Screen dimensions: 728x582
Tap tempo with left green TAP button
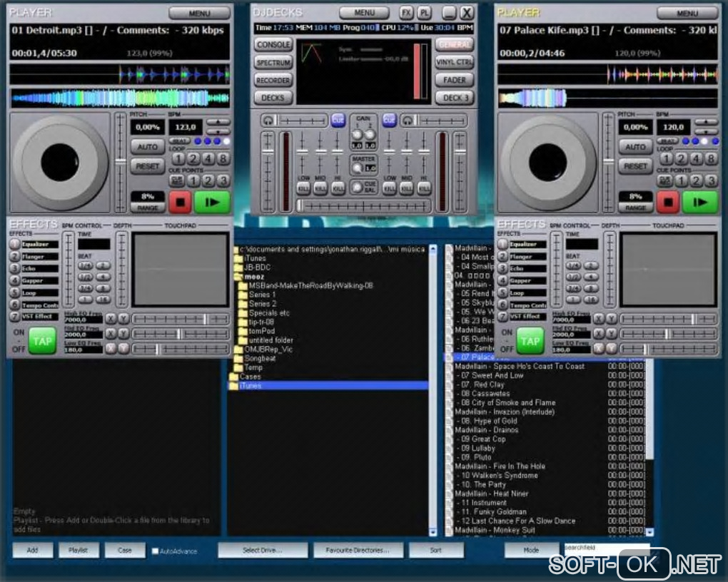tap(42, 341)
